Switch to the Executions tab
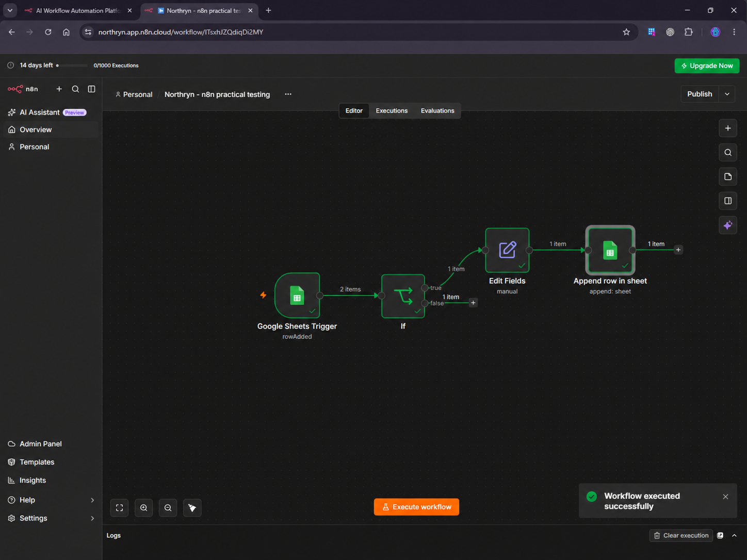 [392, 111]
